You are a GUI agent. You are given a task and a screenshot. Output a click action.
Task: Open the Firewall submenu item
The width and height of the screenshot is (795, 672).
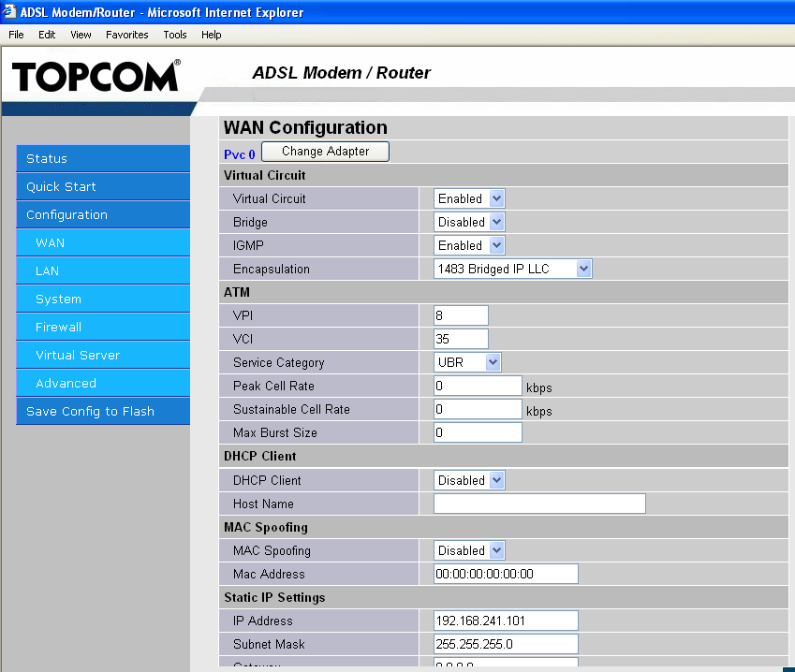(103, 327)
